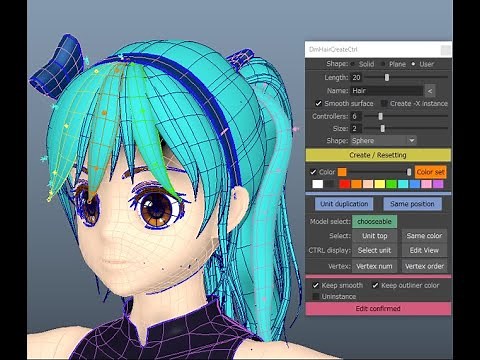Pick the white palette swatch
Image resolution: width=480 pixels, height=360 pixels.
pos(318,184)
